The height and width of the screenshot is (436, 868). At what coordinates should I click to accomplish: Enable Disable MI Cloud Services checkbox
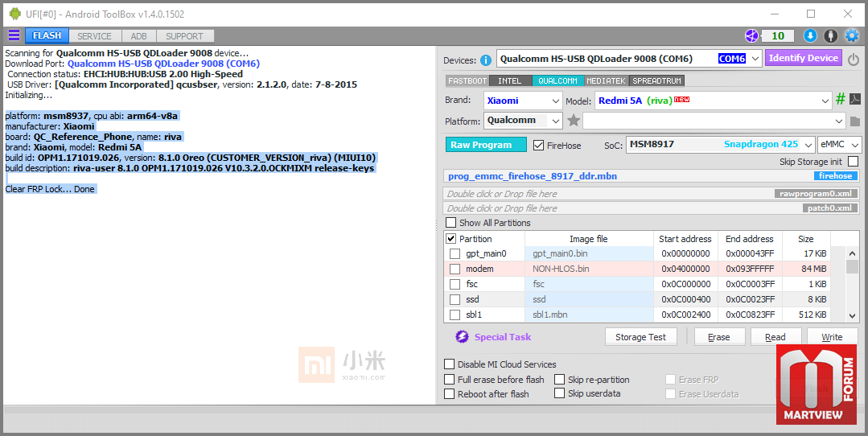[450, 364]
